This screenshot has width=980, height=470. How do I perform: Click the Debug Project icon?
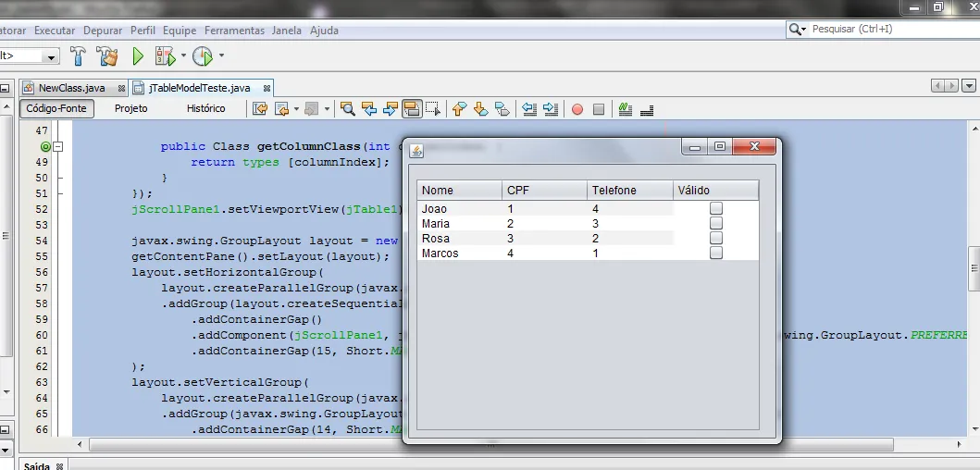(165, 56)
